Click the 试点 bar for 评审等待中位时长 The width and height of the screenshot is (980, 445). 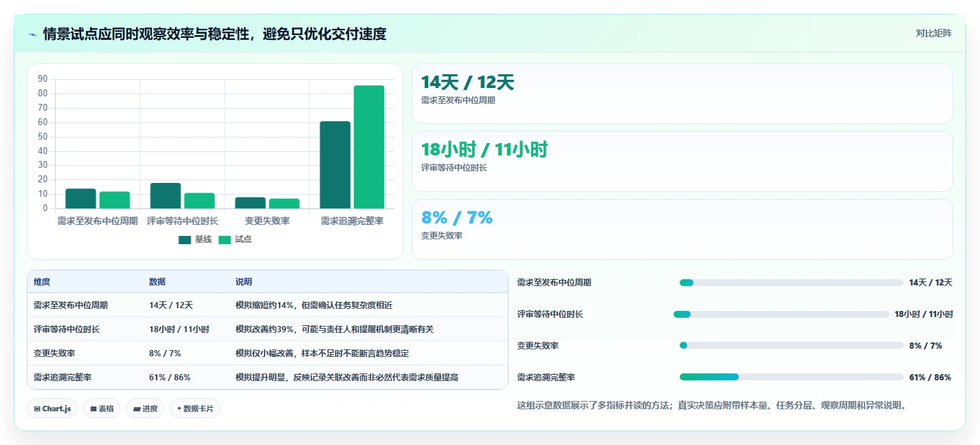click(199, 201)
